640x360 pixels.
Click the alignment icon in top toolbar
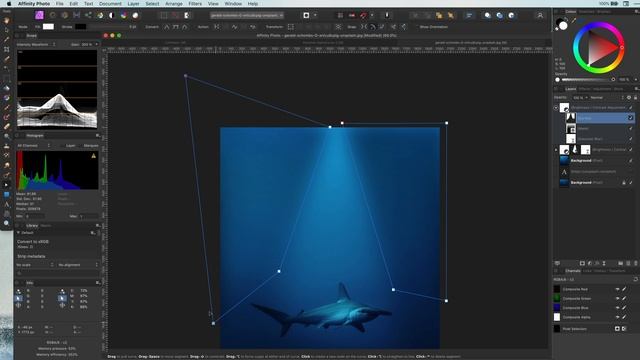pyautogui.click(x=469, y=16)
